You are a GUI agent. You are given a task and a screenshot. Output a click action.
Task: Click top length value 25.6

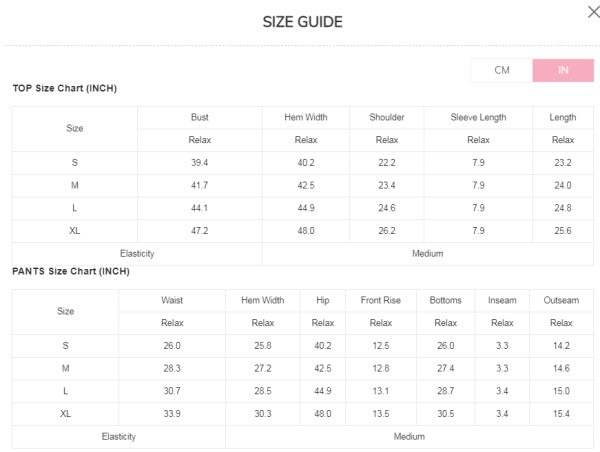click(563, 231)
